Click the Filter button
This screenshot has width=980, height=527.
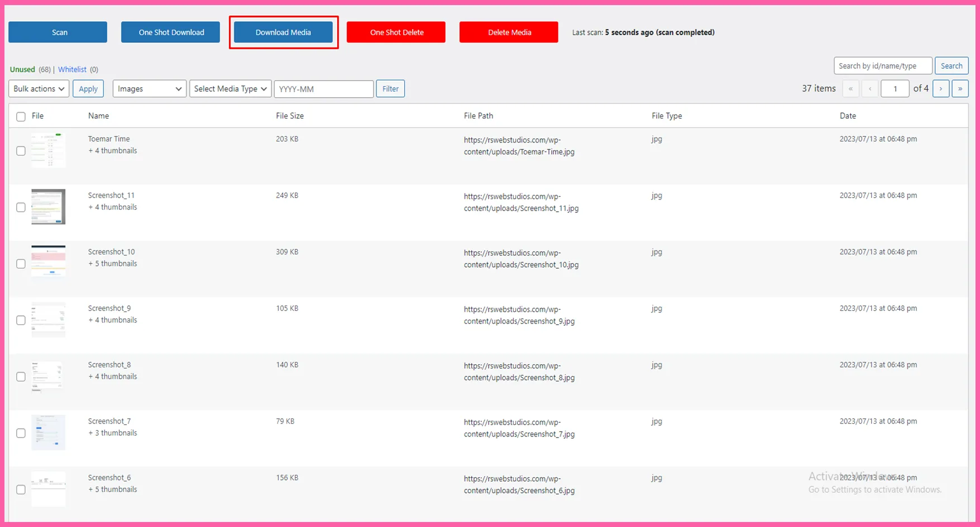(x=390, y=89)
